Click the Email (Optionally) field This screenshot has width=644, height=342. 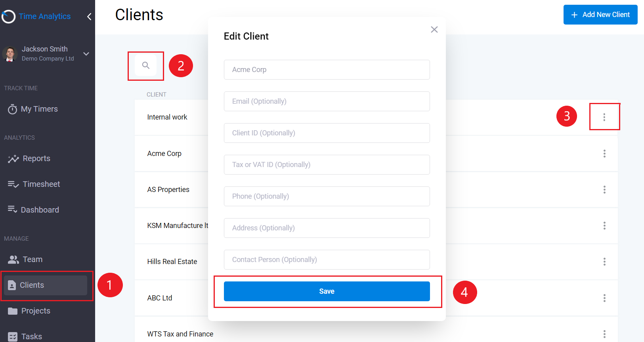(327, 101)
